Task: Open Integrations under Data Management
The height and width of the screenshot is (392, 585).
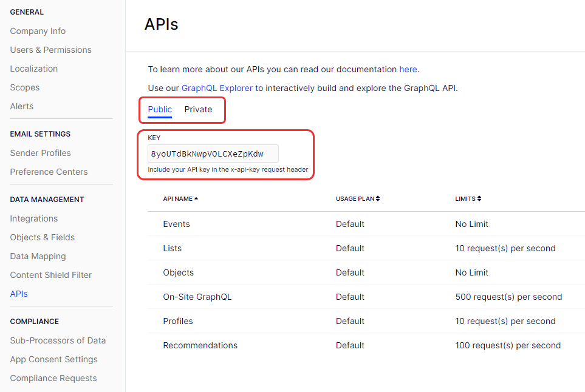Action: point(34,218)
